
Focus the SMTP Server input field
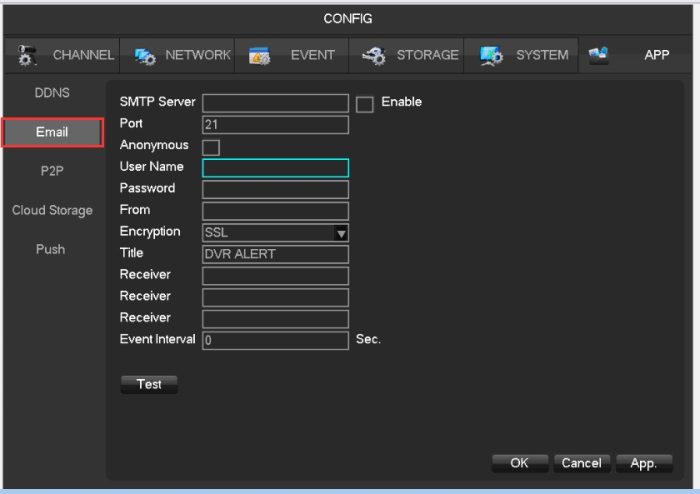(x=275, y=103)
